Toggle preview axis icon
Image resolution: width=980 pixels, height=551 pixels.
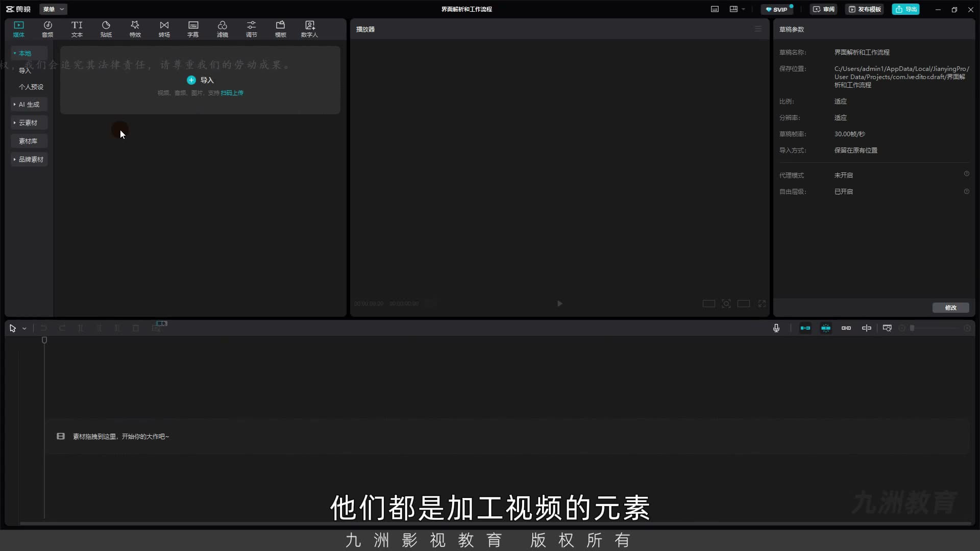coord(867,328)
